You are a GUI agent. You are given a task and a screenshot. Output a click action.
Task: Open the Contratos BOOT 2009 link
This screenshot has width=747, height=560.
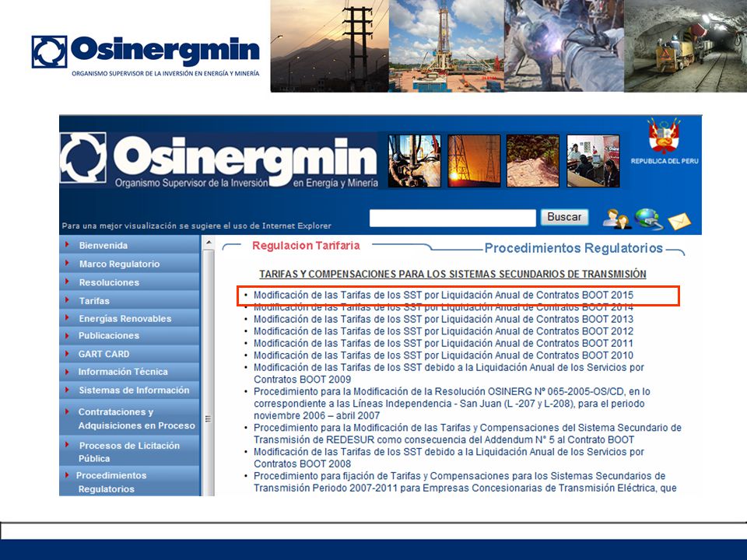(449, 373)
